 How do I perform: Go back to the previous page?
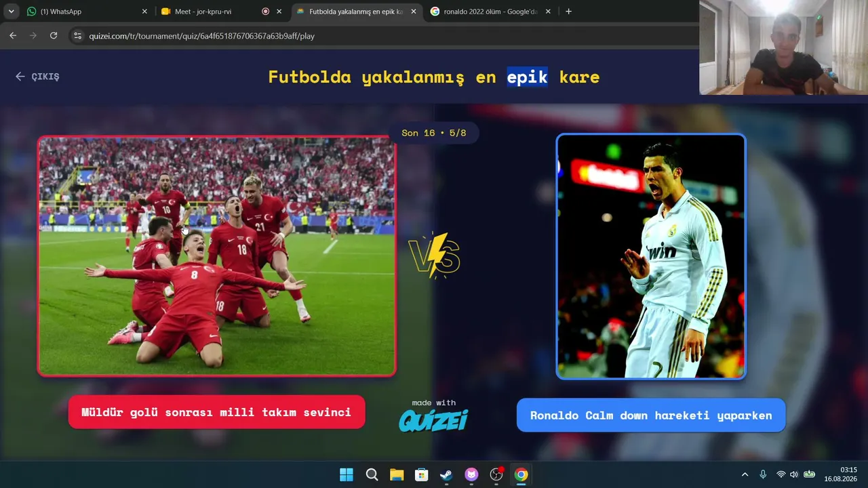(x=13, y=36)
